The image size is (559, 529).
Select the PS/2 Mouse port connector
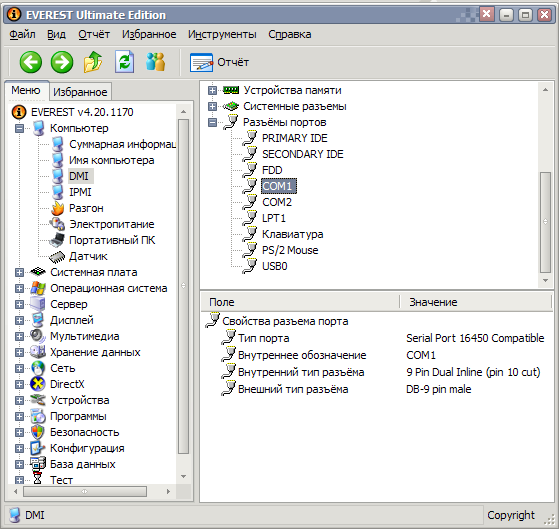(290, 250)
